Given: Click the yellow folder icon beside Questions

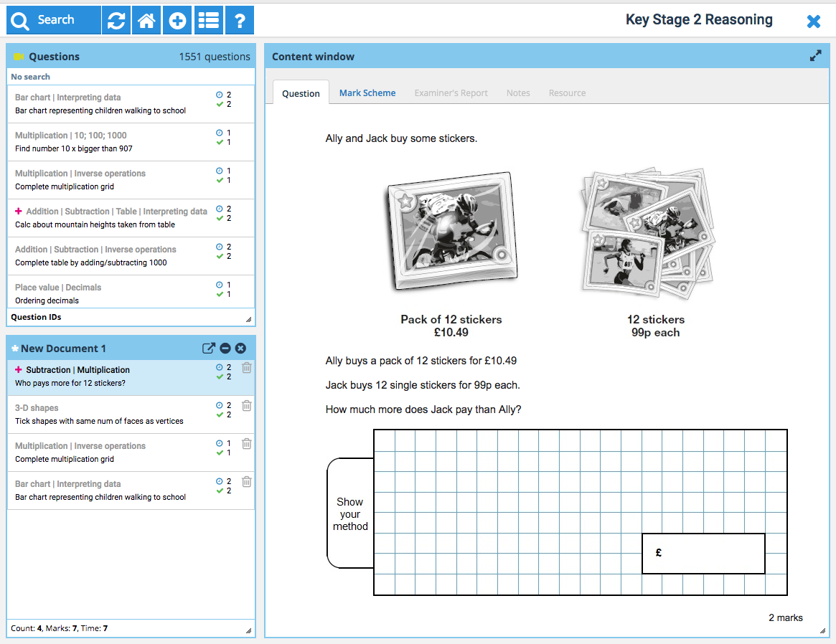Looking at the screenshot, I should [19, 57].
